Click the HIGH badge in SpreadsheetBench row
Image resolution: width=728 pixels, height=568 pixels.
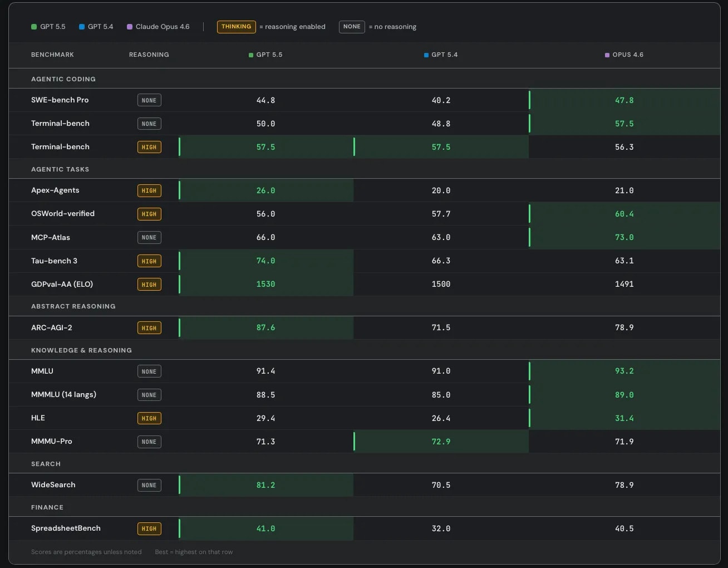149,528
